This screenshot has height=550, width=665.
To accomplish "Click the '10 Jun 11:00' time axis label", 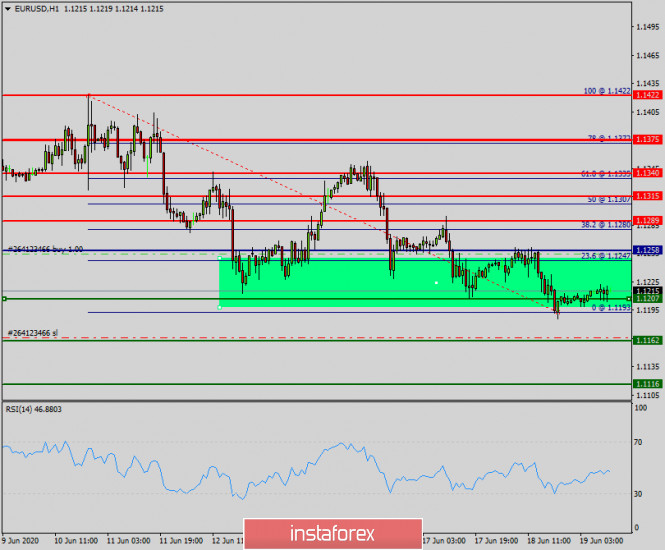I will 76,541.
